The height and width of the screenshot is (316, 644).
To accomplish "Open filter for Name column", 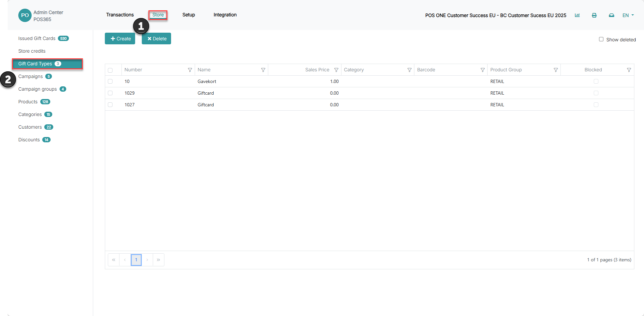I will click(263, 70).
